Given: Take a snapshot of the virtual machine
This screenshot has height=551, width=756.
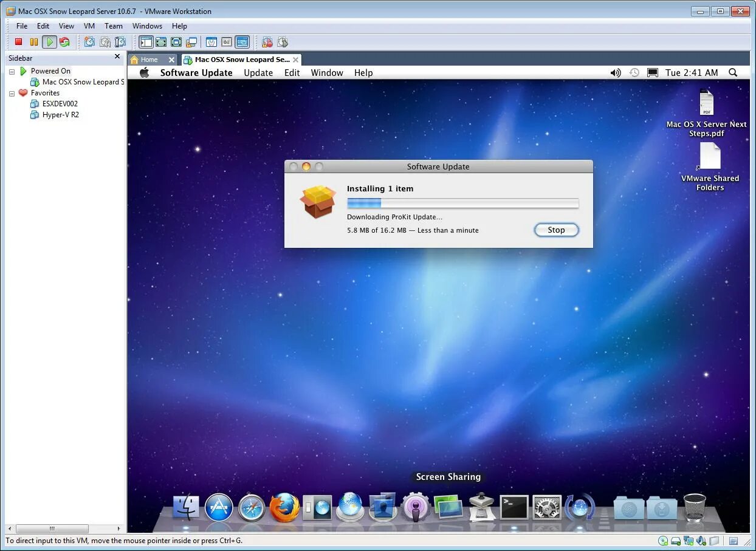Looking at the screenshot, I should tap(89, 42).
